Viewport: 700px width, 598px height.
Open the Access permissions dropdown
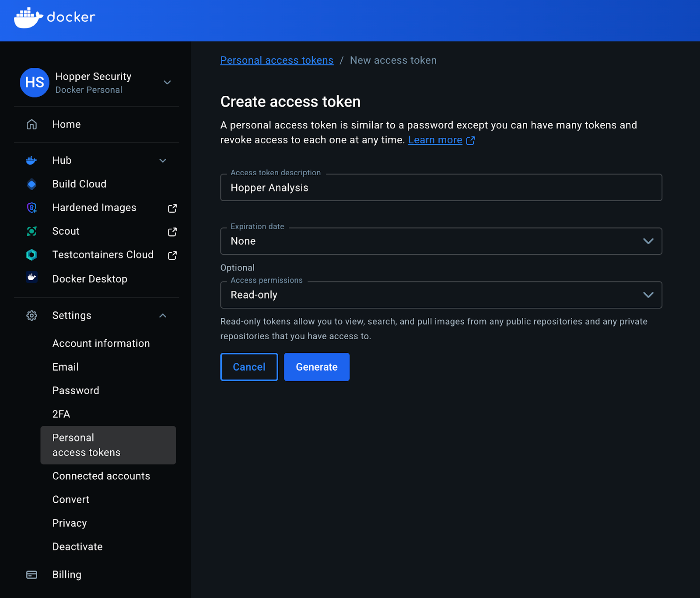tap(441, 295)
